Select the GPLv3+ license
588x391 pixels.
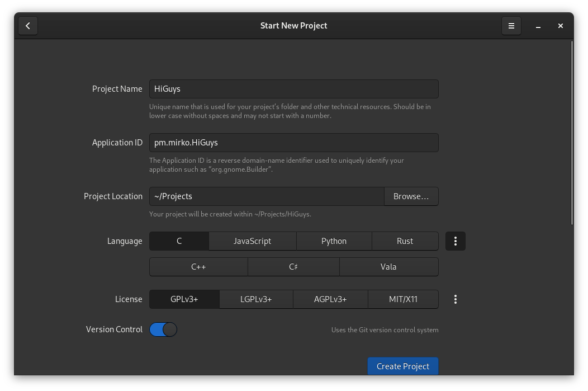pyautogui.click(x=184, y=299)
